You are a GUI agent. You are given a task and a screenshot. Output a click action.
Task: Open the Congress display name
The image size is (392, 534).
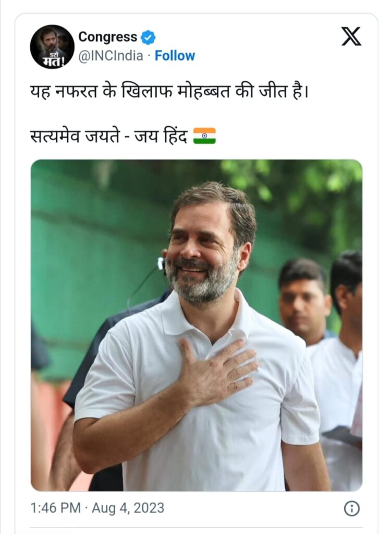(107, 37)
